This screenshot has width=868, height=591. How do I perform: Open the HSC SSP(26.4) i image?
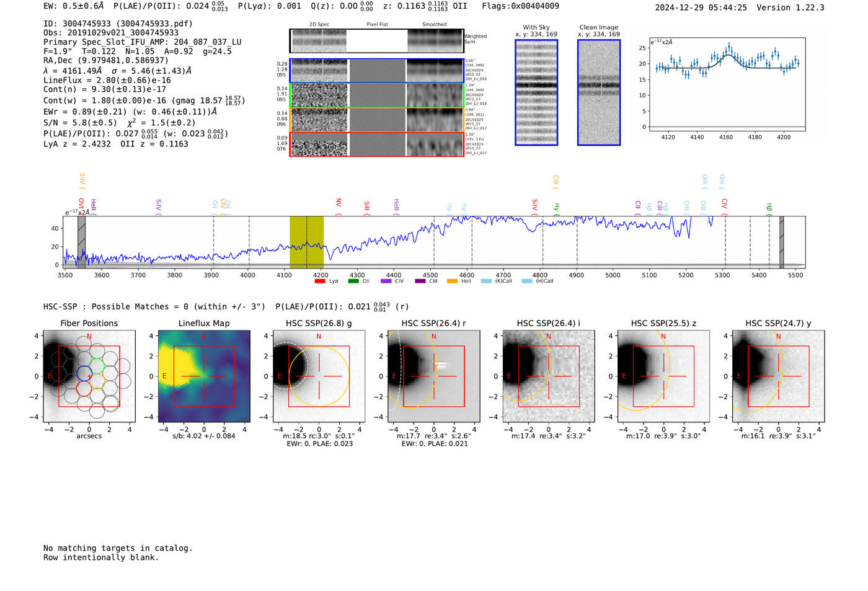(549, 376)
